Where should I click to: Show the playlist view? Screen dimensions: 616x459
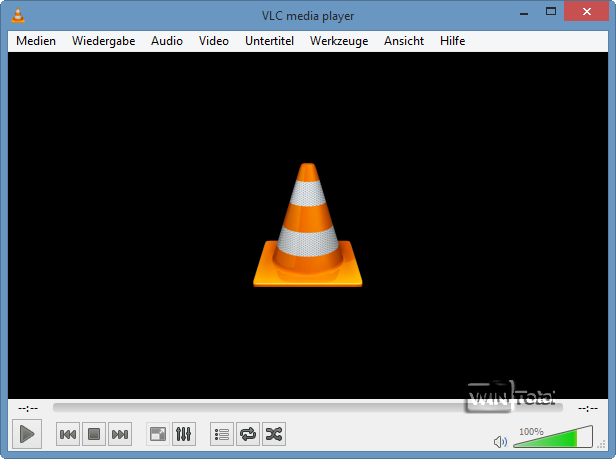222,434
